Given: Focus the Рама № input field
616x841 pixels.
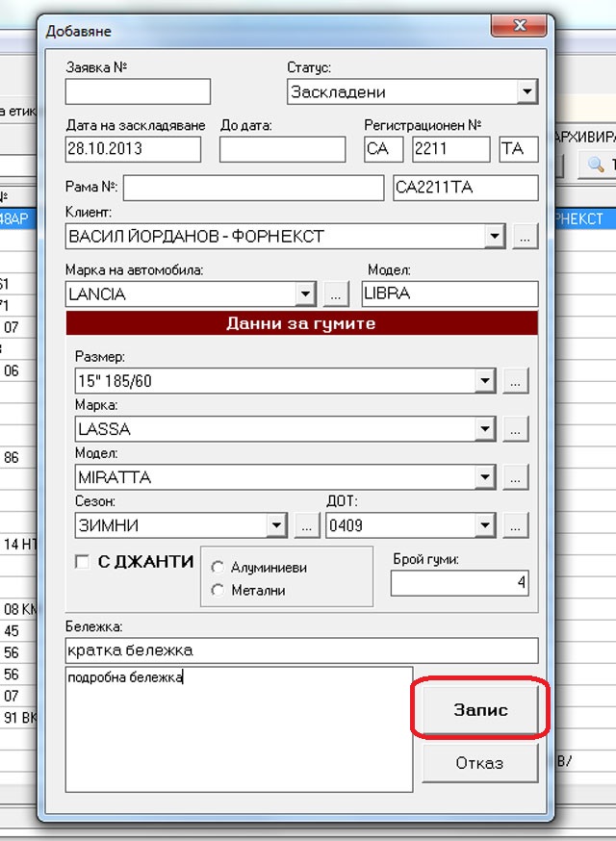Looking at the screenshot, I should (x=254, y=188).
